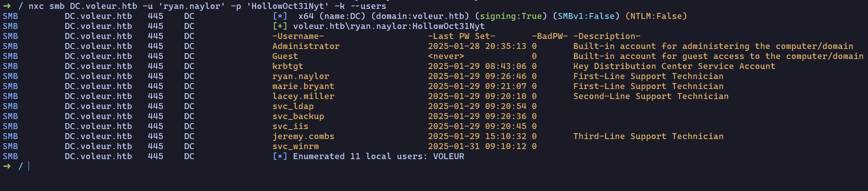Click the green [+] authentication success marker
The width and height of the screenshot is (868, 191).
[x=280, y=26]
